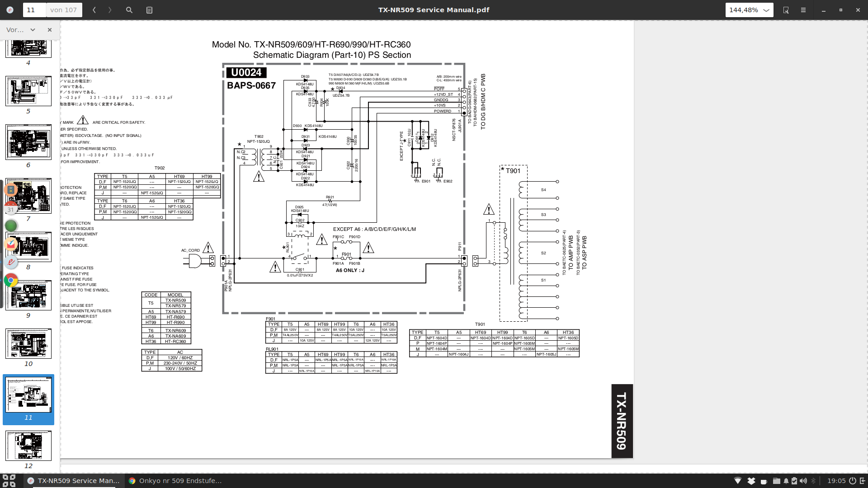Image resolution: width=868 pixels, height=488 pixels.
Task: Open the hamburger menu in the header bar
Action: coord(803,10)
